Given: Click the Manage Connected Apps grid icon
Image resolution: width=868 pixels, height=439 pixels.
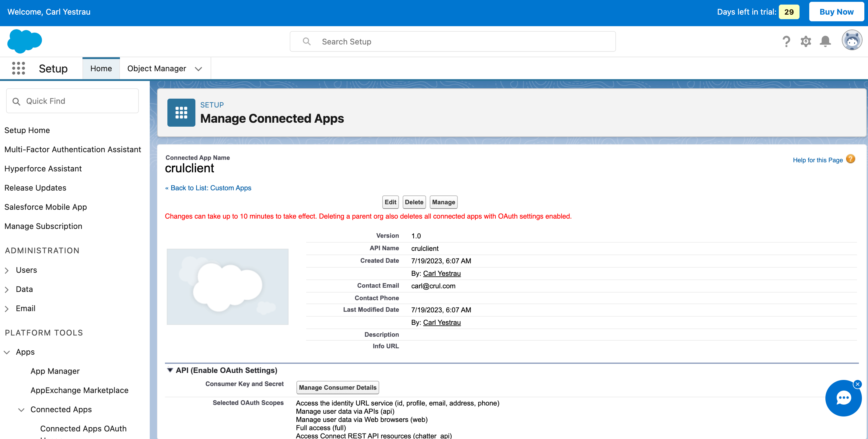Looking at the screenshot, I should pyautogui.click(x=181, y=113).
